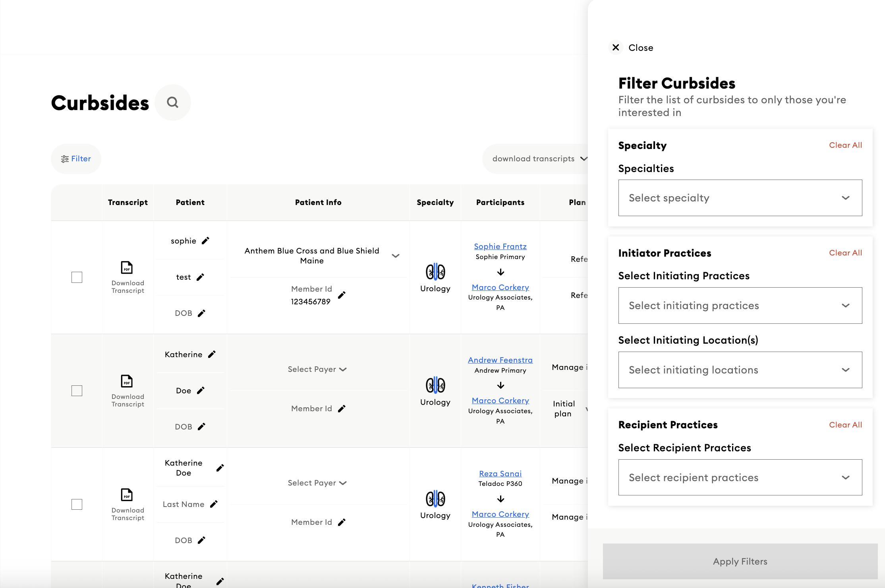Click the Patient Info column header
Viewport: 885px width, 588px height.
pyautogui.click(x=318, y=203)
